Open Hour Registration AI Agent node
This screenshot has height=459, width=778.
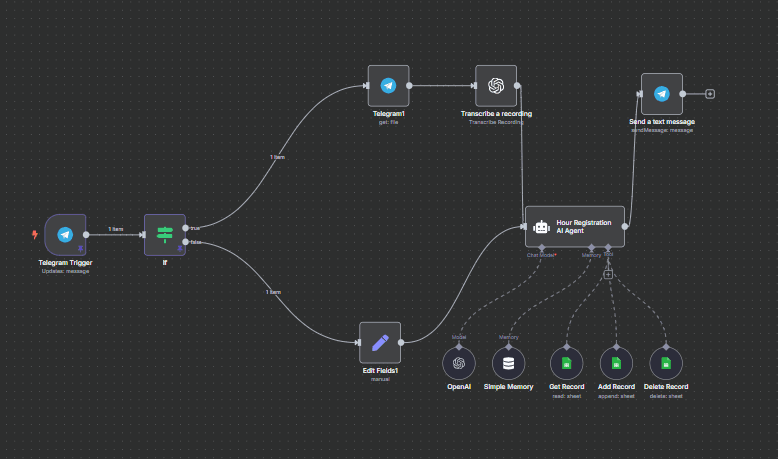pos(575,226)
